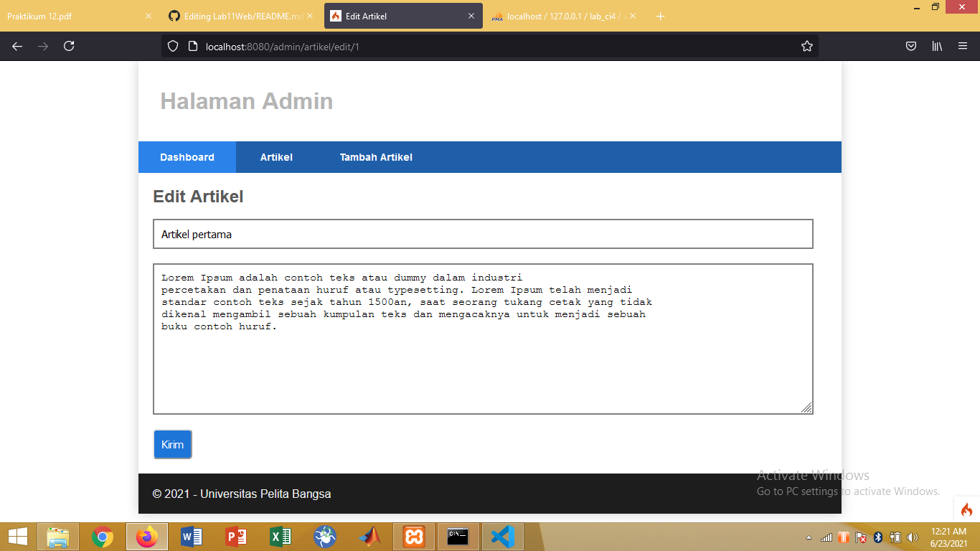Screen dimensions: 980x551
Task: Launch Visual Studio Code from the taskbar
Action: [502, 536]
